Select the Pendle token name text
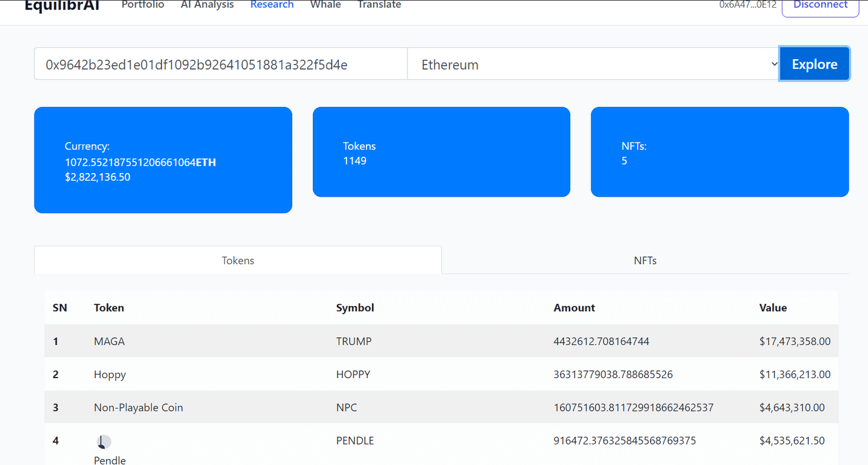868x465 pixels. (110, 460)
